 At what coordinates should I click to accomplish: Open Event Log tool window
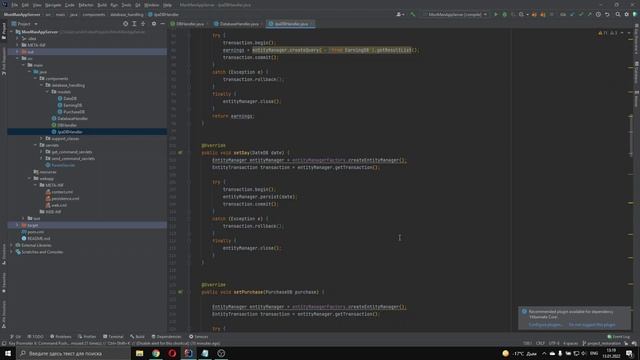click(619, 337)
